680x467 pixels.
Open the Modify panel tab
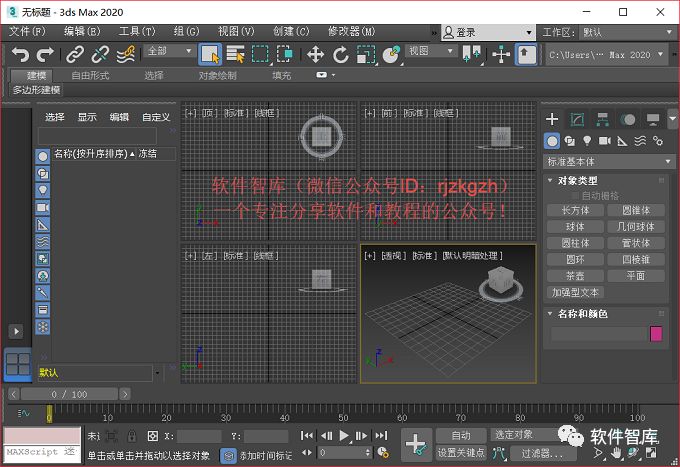coord(577,119)
